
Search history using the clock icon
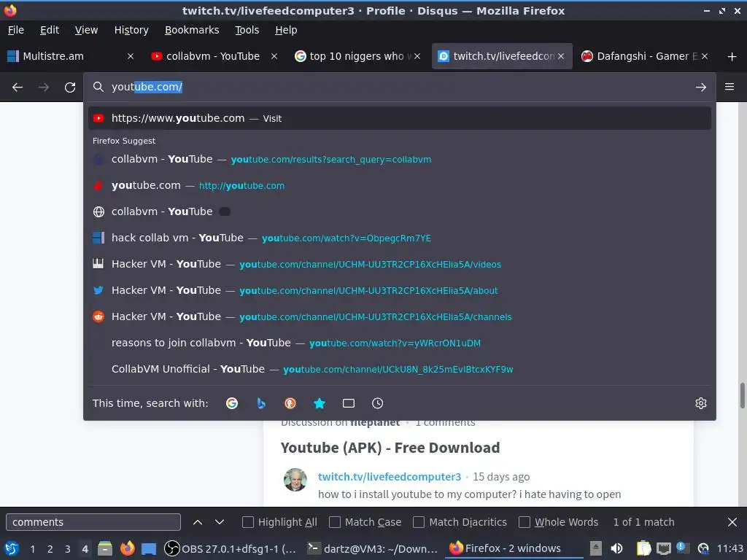(377, 403)
